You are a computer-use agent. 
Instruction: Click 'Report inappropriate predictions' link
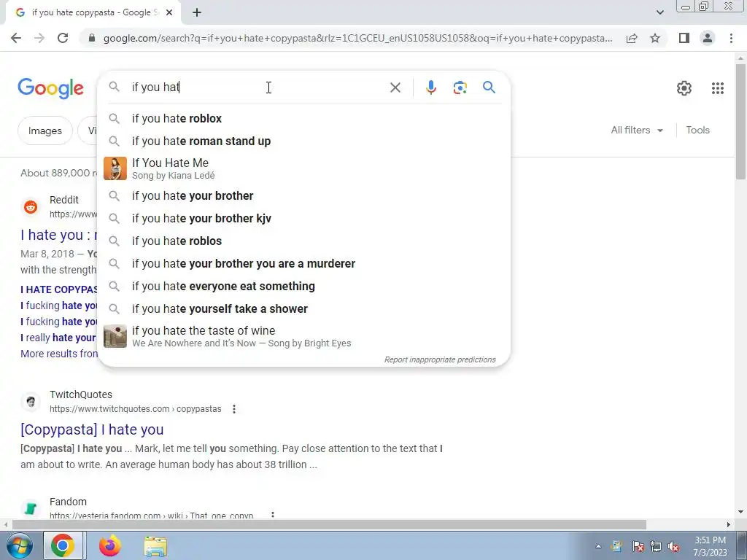[440, 359]
